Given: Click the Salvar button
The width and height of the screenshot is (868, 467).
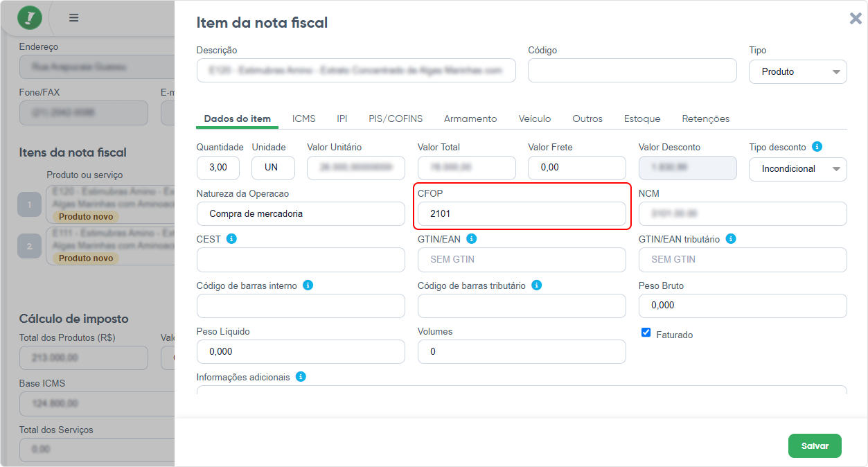Looking at the screenshot, I should tap(815, 446).
